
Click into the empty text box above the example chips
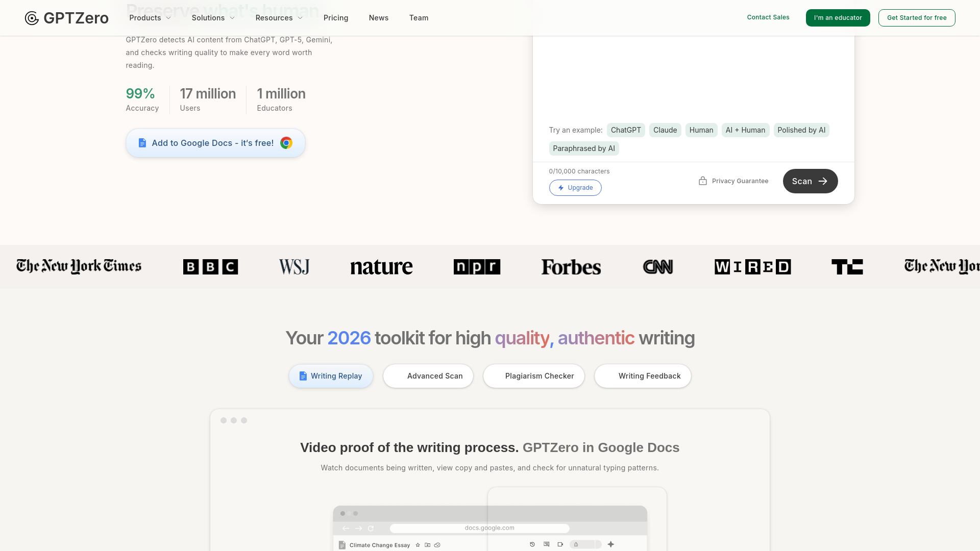[x=693, y=77]
